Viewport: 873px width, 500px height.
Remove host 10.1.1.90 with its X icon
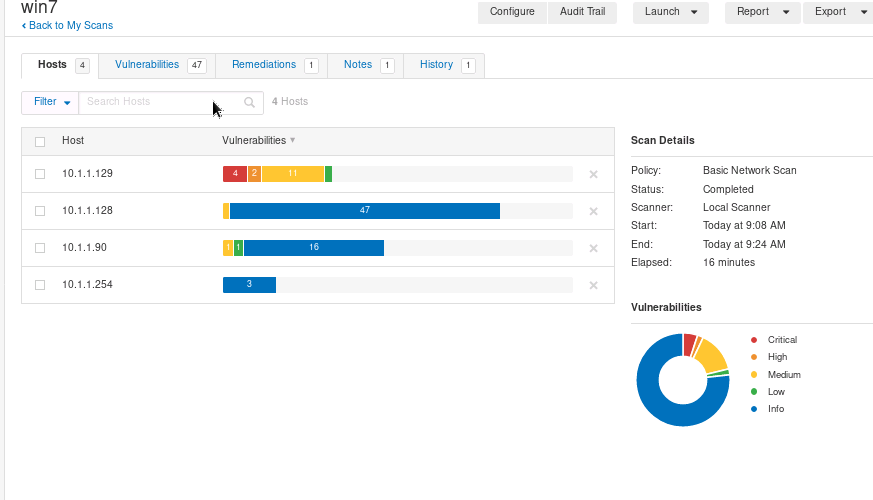click(x=594, y=248)
